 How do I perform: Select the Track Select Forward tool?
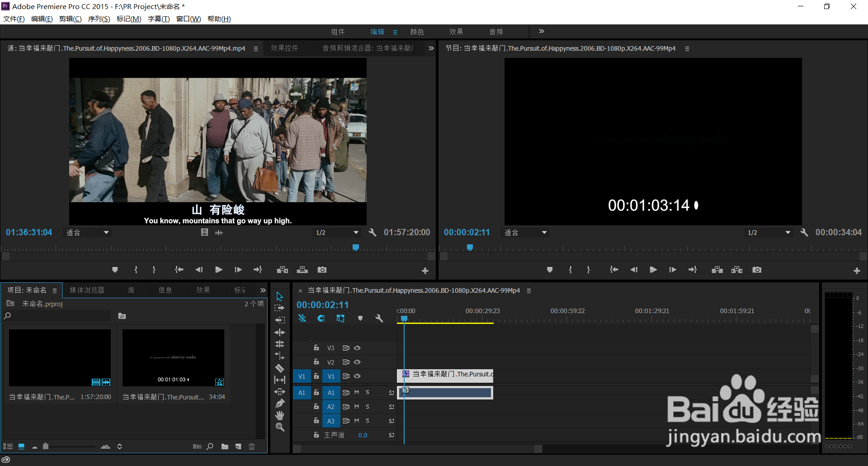coord(280,308)
